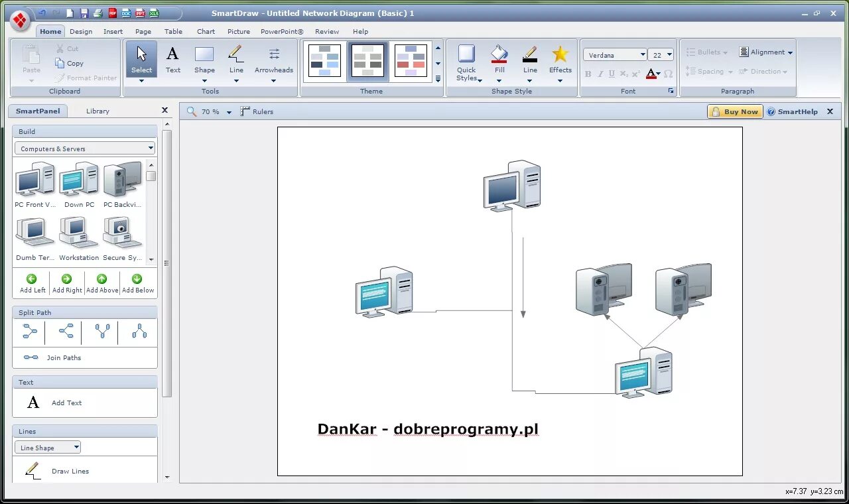Click the zoom magnifier icon
Image resolution: width=849 pixels, height=504 pixels.
click(192, 111)
